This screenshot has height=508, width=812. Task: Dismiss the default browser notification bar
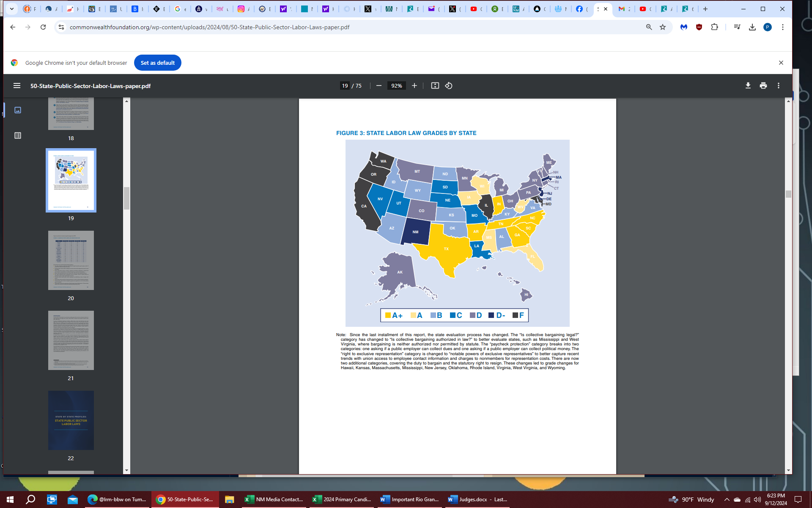pos(781,63)
